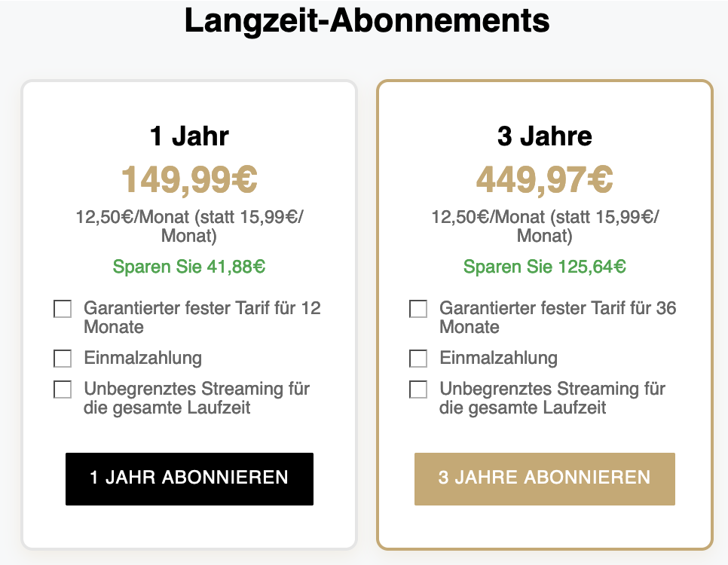
Task: Tick the Einmalzahlung checkbox in 1 Jahr plan
Action: point(63,358)
